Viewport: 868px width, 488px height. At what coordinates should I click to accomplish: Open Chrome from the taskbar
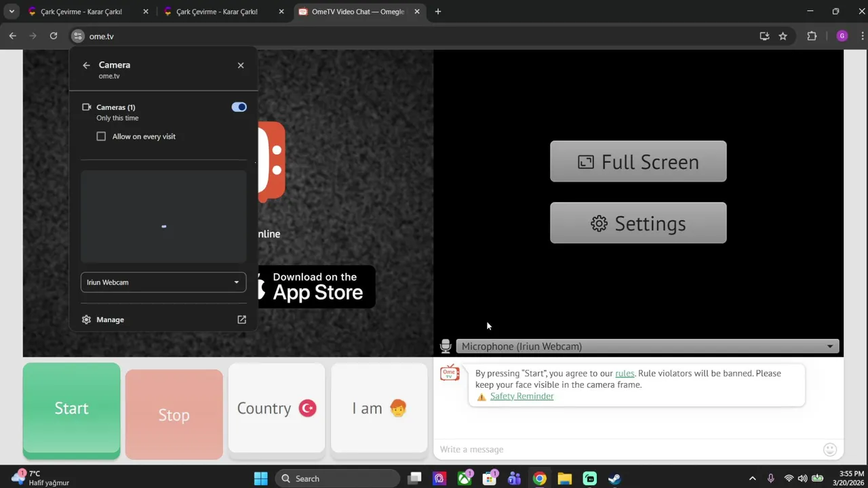click(540, 479)
